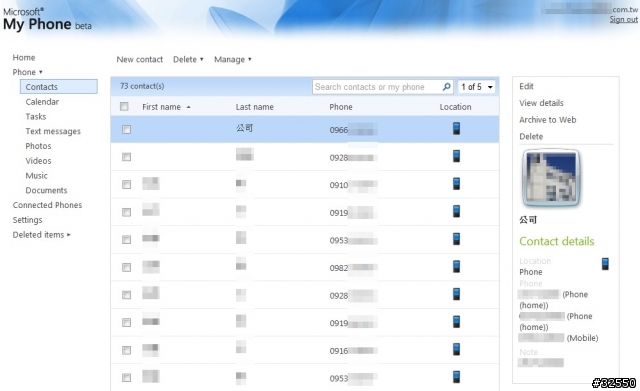Click the 73 contact(s) count label
Image resolution: width=640 pixels, height=391 pixels.
tap(142, 86)
